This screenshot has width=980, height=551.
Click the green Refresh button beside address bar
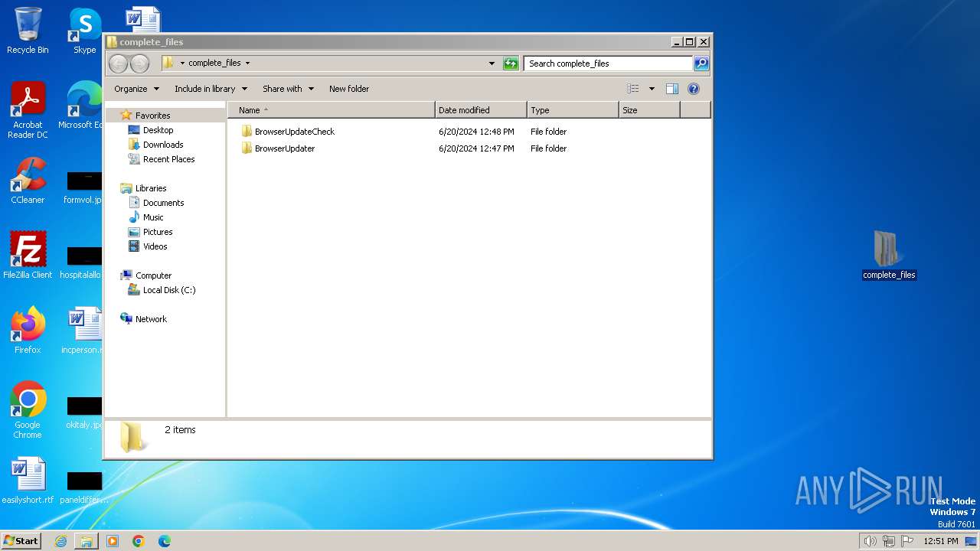coord(511,64)
